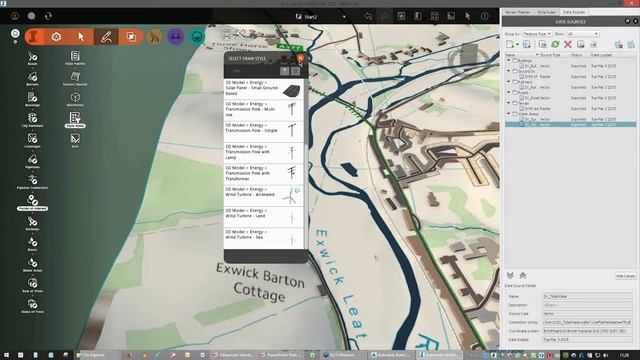640x360 pixels.
Task: Click the Coordinate system field
Action: click(587, 331)
